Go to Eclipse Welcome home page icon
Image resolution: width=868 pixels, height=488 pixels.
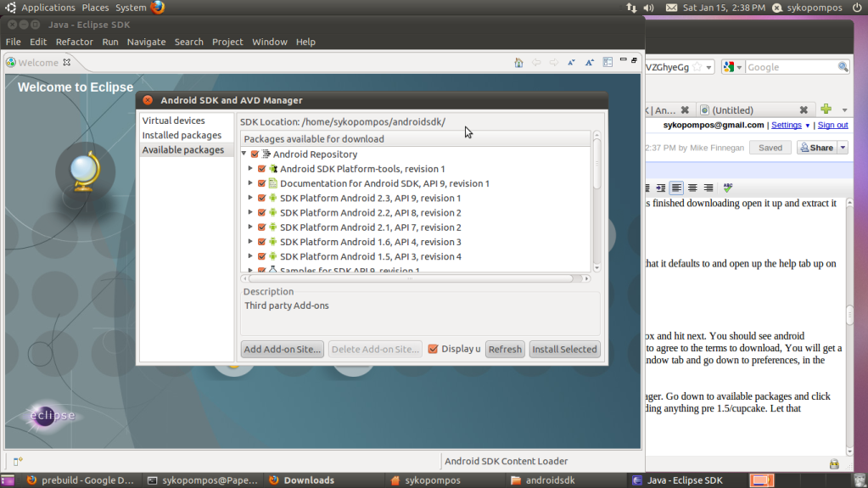(x=518, y=63)
